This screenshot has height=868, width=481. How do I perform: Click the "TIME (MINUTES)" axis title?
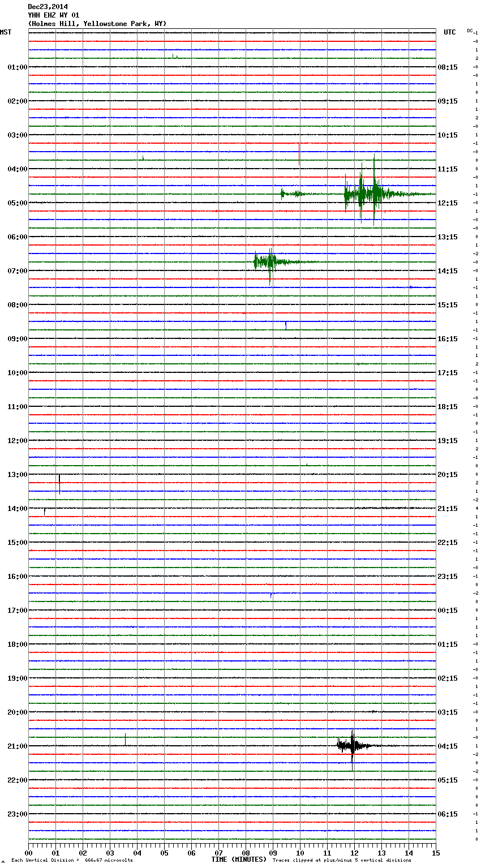[x=239, y=860]
